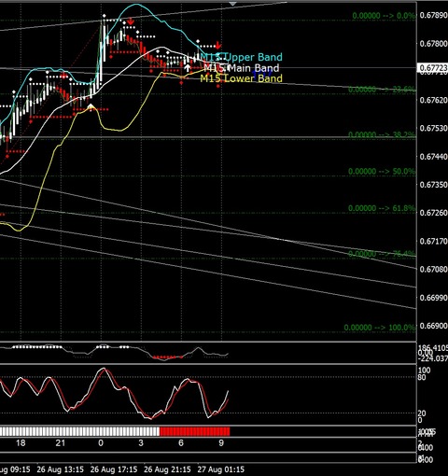Viewport: 448px width, 476px height.
Task: Click the red section of the trend bar
Action: point(195,431)
